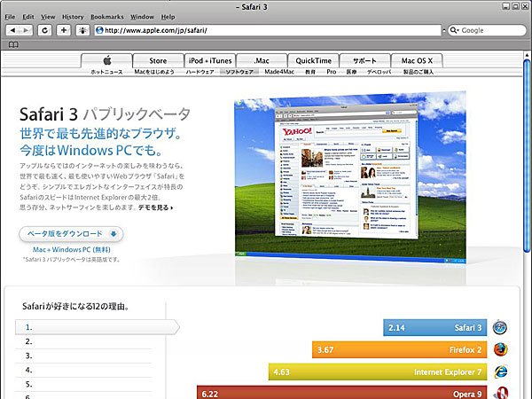
Task: Click the address bar URL field
Action: pos(268,30)
